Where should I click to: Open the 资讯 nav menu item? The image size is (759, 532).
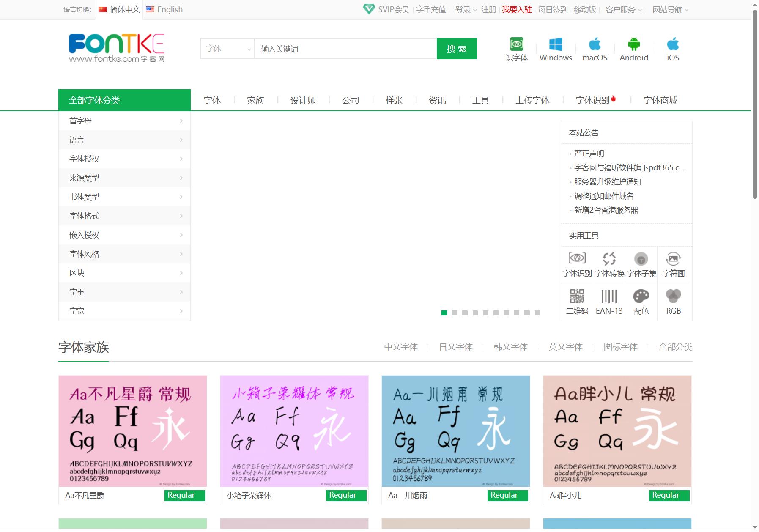pyautogui.click(x=437, y=100)
